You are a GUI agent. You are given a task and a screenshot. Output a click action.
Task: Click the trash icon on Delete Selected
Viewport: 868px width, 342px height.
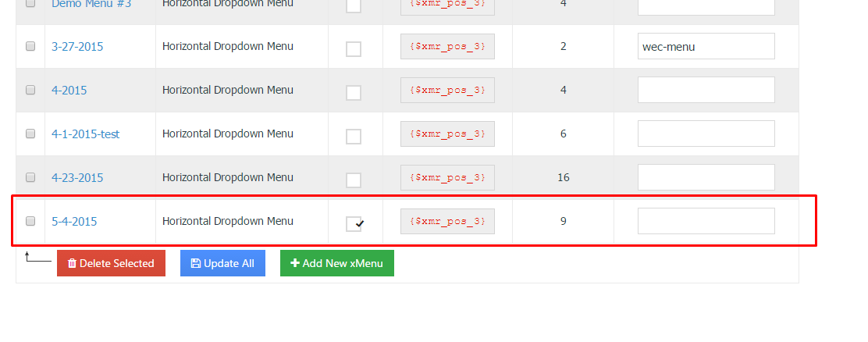(x=72, y=263)
